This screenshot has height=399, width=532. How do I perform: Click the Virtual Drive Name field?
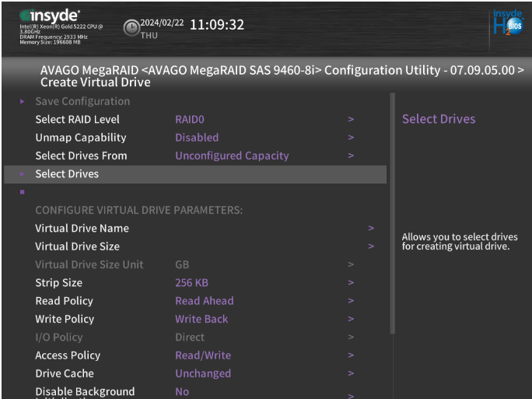tap(82, 229)
